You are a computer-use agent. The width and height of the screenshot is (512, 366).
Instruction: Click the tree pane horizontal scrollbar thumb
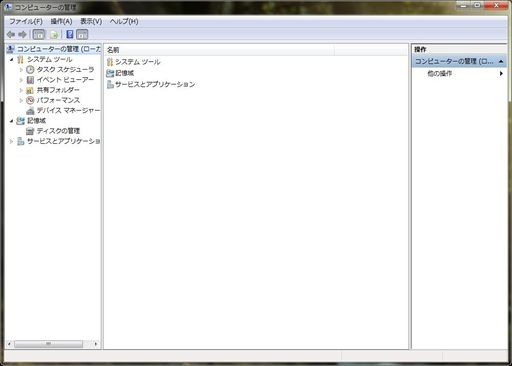(x=49, y=344)
